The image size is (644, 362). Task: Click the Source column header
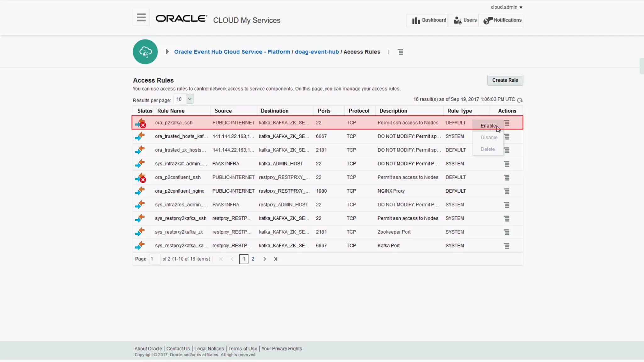tap(223, 111)
